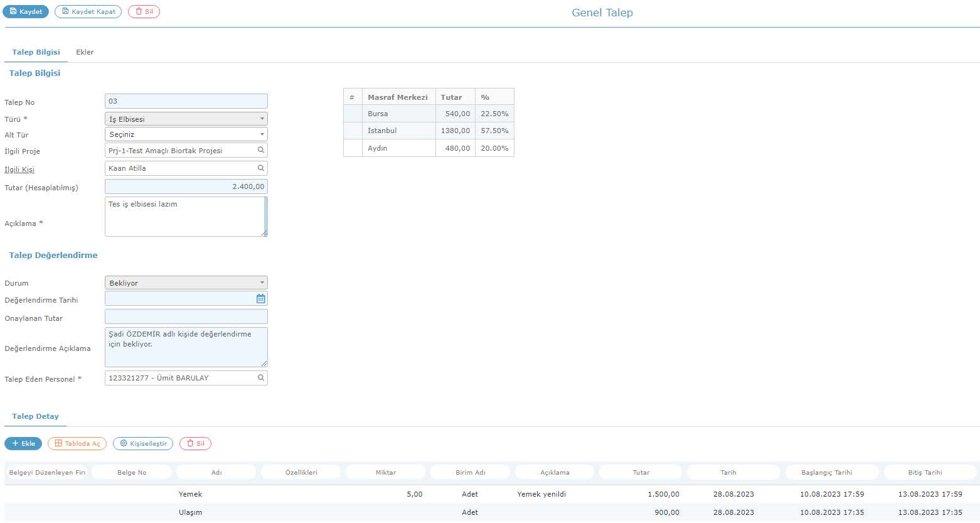Viewport: 980px width, 523px height.
Task: Open calendar picker for Değerlendirme Tarihi
Action: [261, 299]
